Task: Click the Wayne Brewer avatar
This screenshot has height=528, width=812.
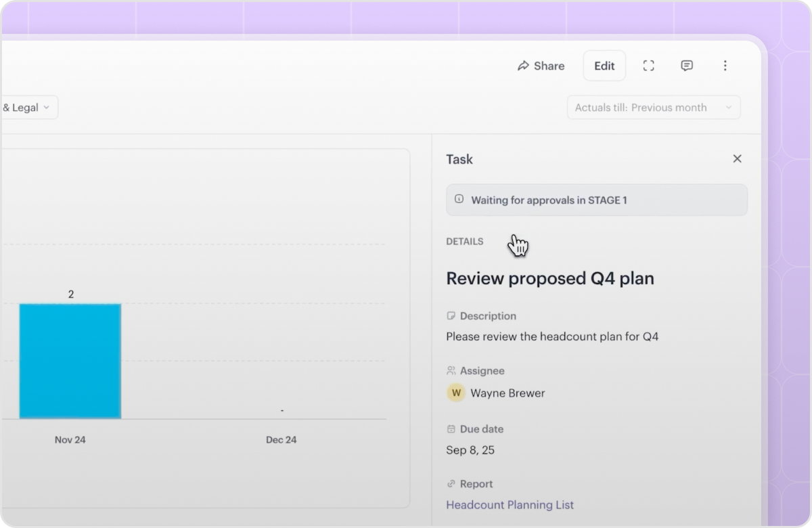Action: pos(456,393)
